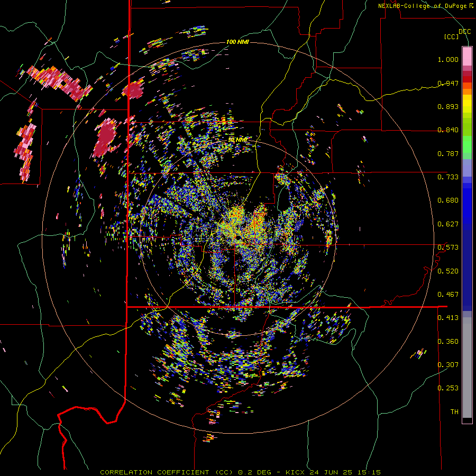Click the Correlation Coefficient KICX caption text

[x=240, y=472]
